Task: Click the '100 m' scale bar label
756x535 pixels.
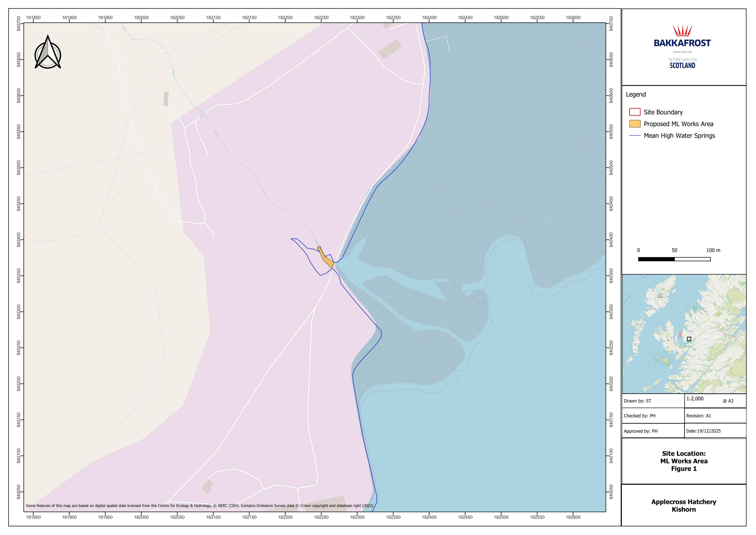Action: point(713,251)
